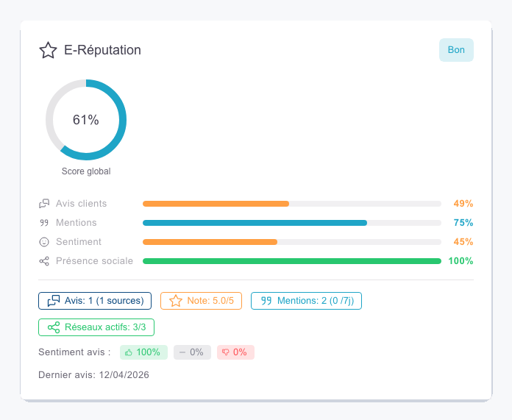Click the neutral 0% sentiment chip
The width and height of the screenshot is (512, 420).
pos(192,352)
